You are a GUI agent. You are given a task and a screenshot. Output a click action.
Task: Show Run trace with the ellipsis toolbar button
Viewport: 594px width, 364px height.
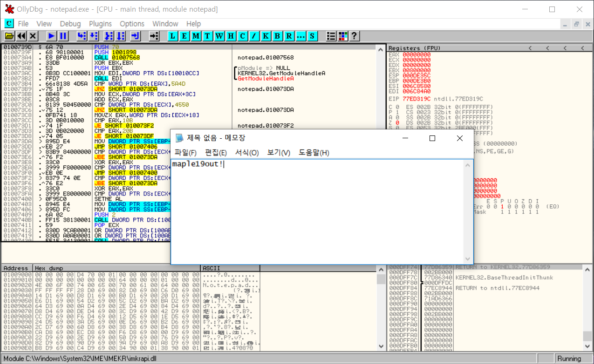(300, 36)
